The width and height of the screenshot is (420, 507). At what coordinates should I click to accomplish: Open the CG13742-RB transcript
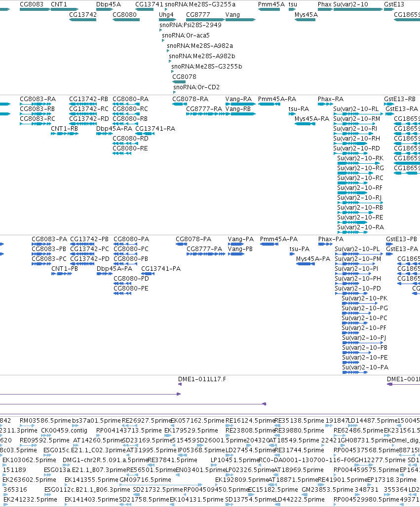pyautogui.click(x=83, y=104)
